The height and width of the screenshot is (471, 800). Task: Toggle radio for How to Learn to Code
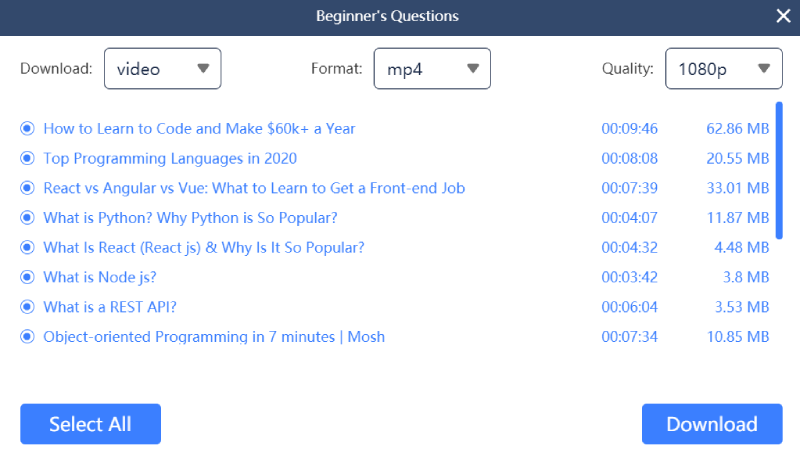(x=28, y=129)
